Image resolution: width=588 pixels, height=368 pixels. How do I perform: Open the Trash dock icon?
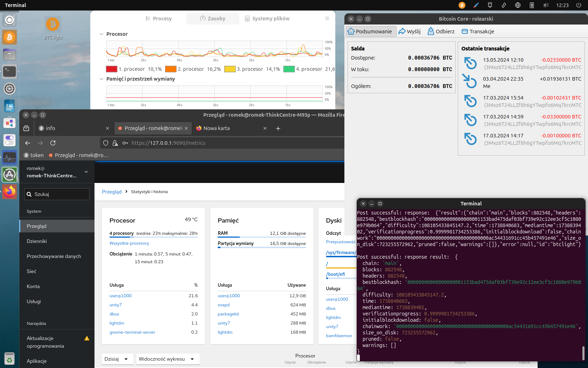pos(9,359)
